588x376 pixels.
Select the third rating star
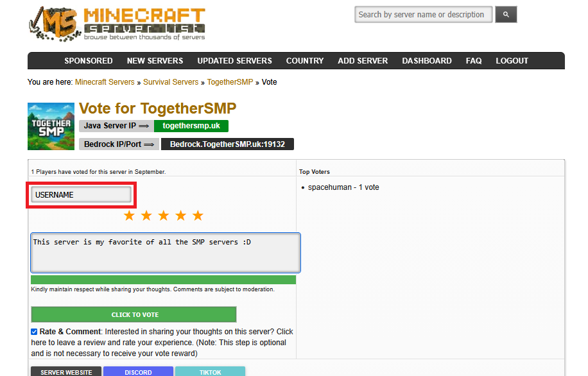pos(164,216)
